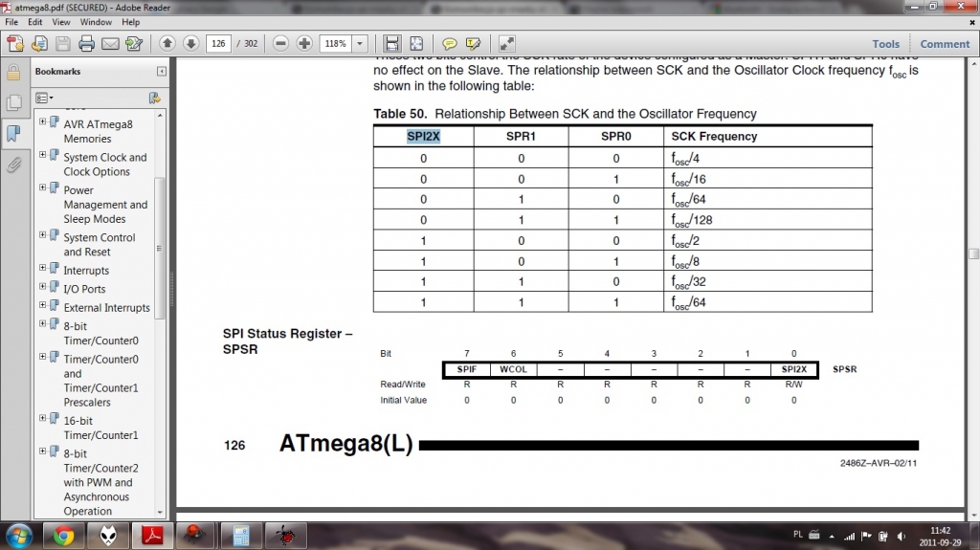The width and height of the screenshot is (980, 550).
Task: Go to next page arrow
Action: pyautogui.click(x=190, y=43)
